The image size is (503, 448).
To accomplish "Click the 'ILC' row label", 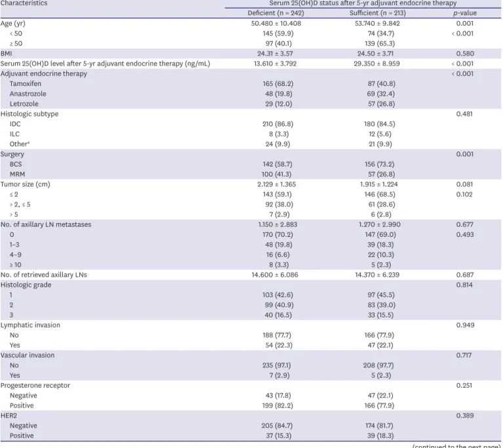I will click(x=14, y=134).
